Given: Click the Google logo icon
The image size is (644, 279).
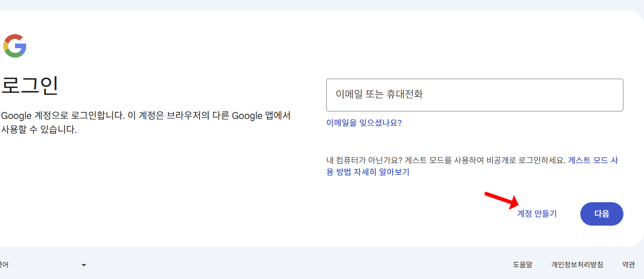Looking at the screenshot, I should coord(15,46).
